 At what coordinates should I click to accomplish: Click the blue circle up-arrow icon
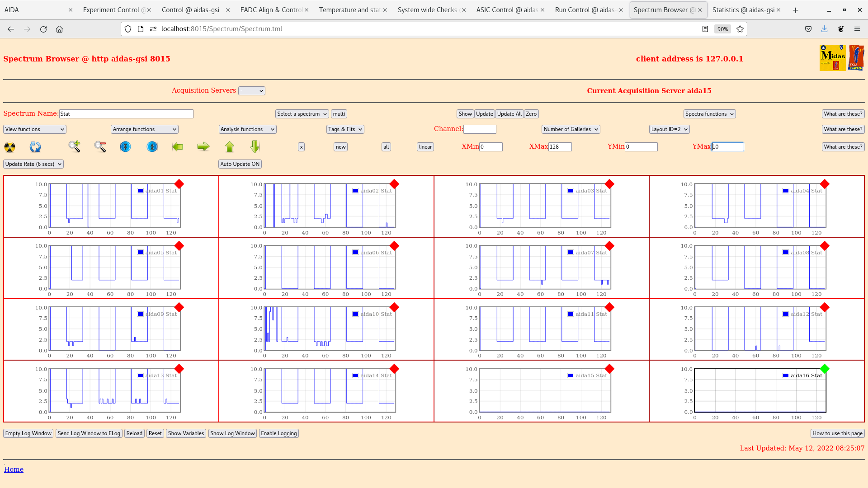click(152, 146)
